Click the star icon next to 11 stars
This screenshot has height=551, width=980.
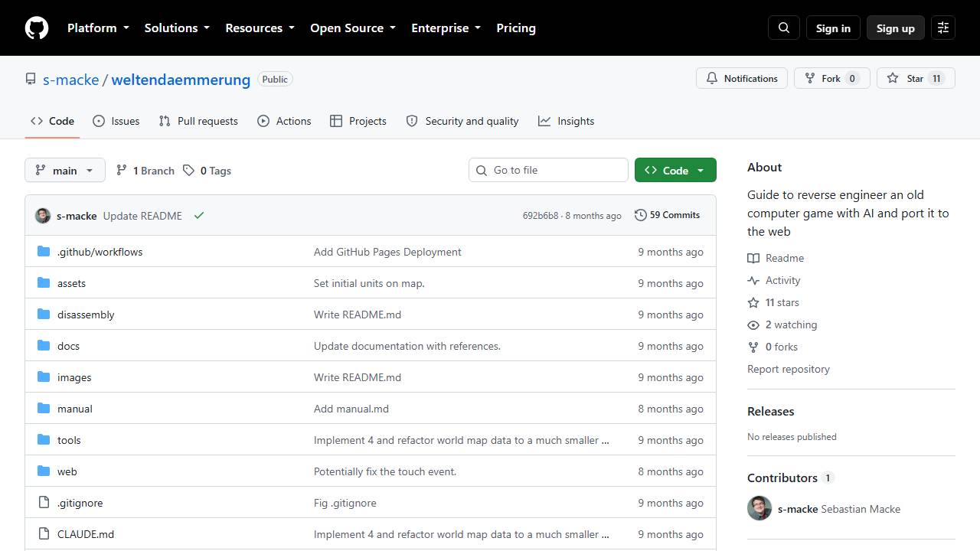point(753,302)
